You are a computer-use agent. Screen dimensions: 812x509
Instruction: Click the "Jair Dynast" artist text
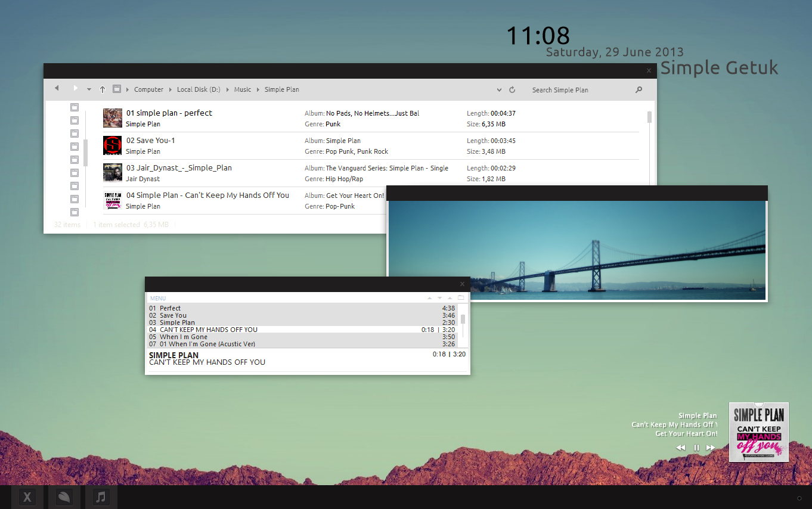coord(143,179)
